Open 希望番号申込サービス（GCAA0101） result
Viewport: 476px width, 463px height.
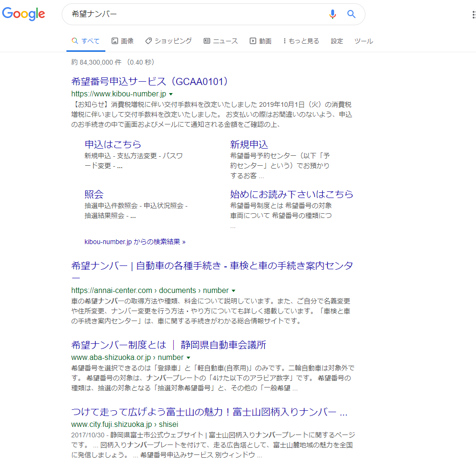(150, 81)
